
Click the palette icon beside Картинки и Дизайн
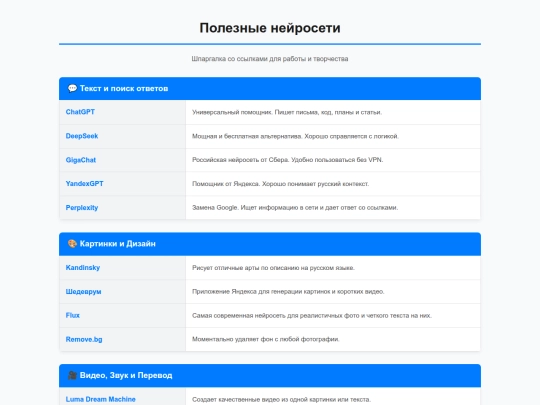[x=72, y=244]
